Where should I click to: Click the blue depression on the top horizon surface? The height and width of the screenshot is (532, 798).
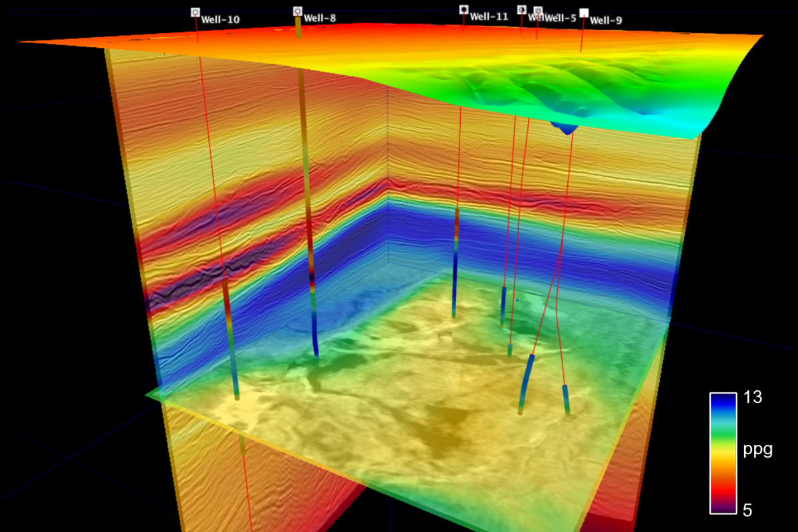click(566, 128)
